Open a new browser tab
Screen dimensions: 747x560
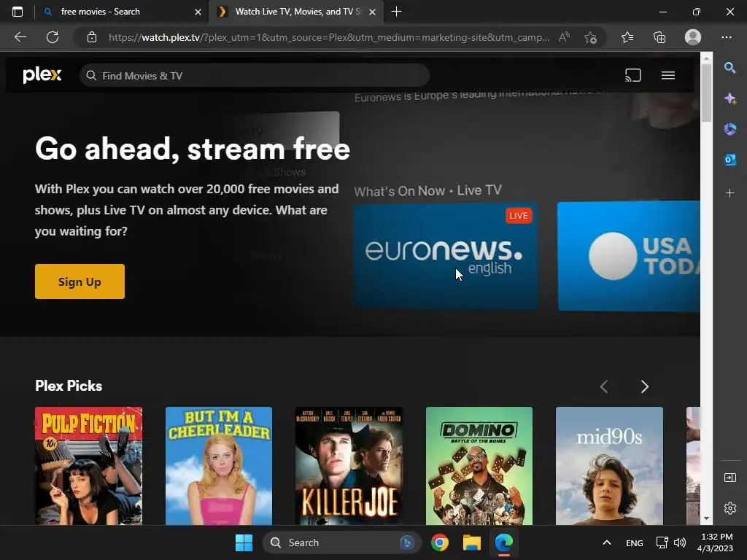[x=396, y=12]
